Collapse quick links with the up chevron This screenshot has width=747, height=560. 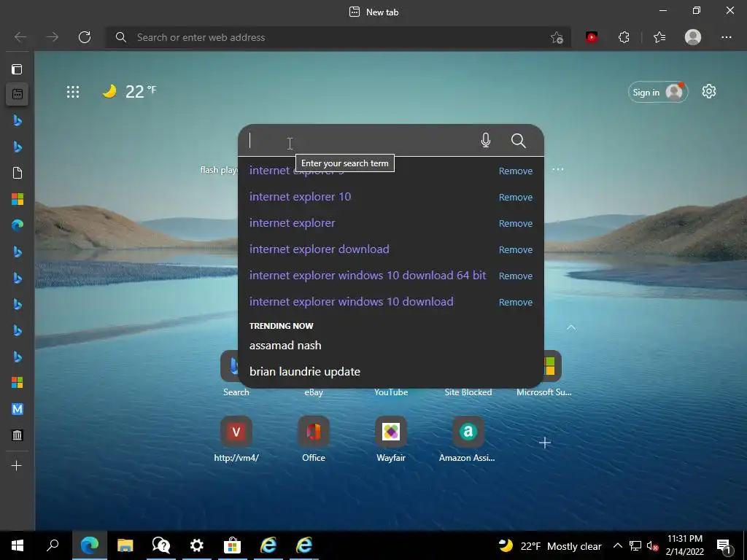pyautogui.click(x=570, y=327)
